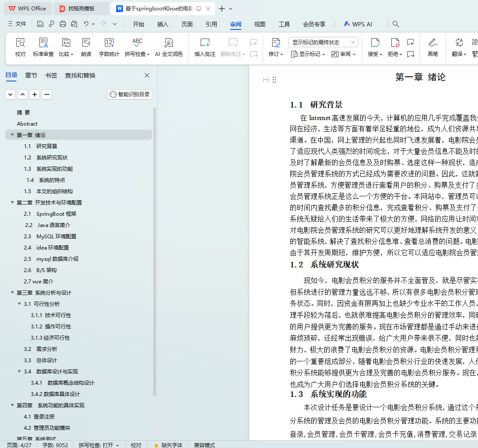Switch to the 视图 ribbon tab
478x448 pixels.
[x=260, y=24]
